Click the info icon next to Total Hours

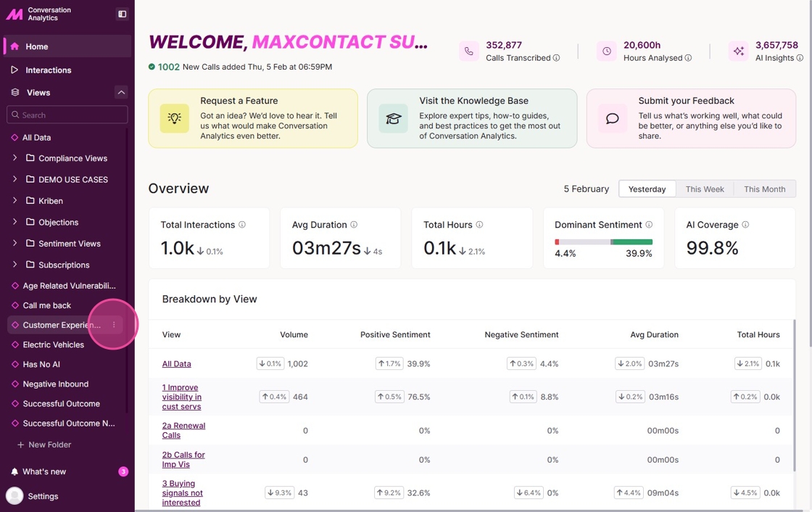click(x=479, y=224)
